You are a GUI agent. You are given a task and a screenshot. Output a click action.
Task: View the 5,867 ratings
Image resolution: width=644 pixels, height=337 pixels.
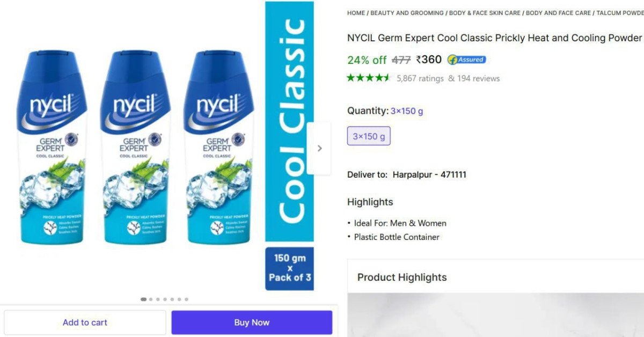420,78
